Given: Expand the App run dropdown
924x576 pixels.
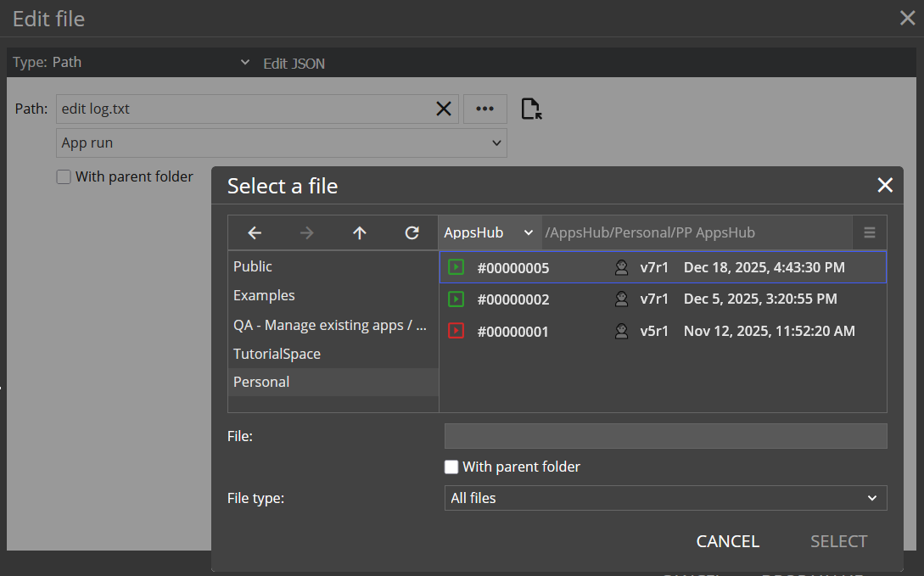Looking at the screenshot, I should 281,143.
